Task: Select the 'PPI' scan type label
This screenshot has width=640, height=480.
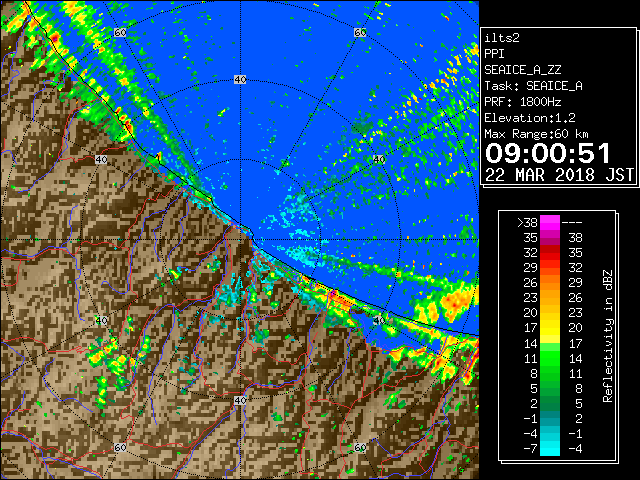Action: coord(494,54)
